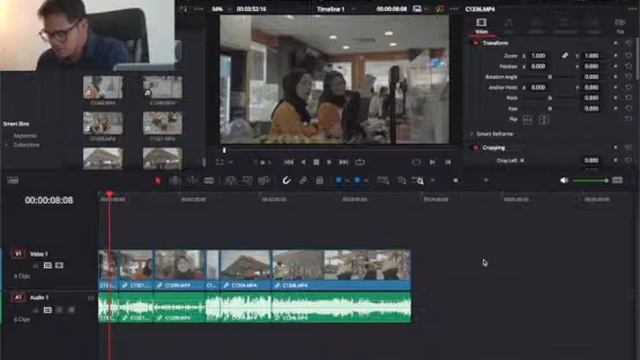Open the Flag color dropdown arrow
The height and width of the screenshot is (360, 640).
pyautogui.click(x=347, y=181)
